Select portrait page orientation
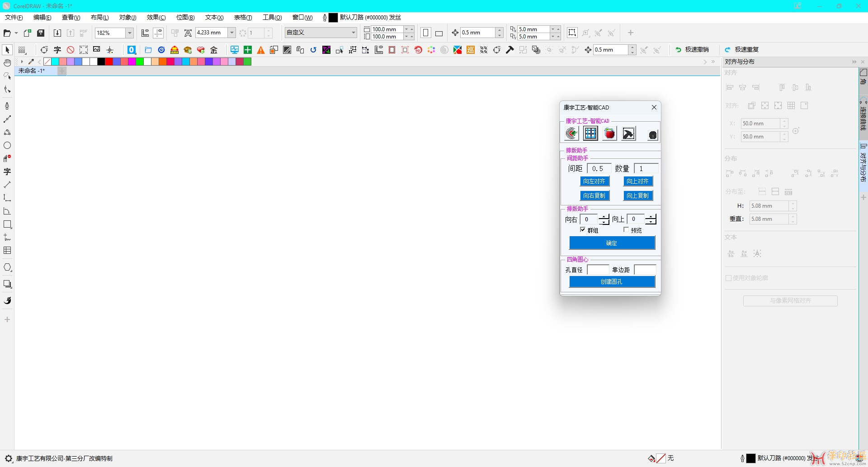This screenshot has height=467, width=868. [426, 33]
